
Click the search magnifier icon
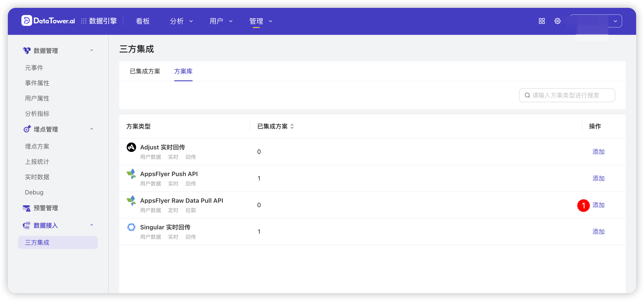pos(527,95)
